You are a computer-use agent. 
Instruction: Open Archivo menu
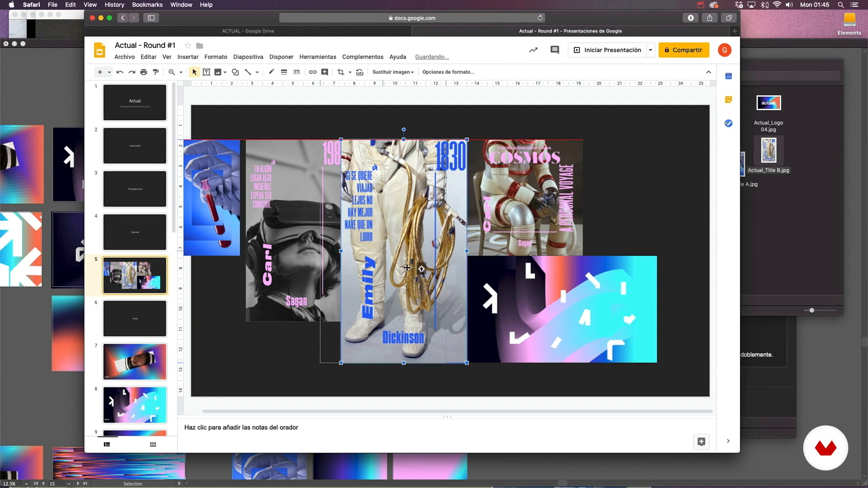click(x=124, y=57)
